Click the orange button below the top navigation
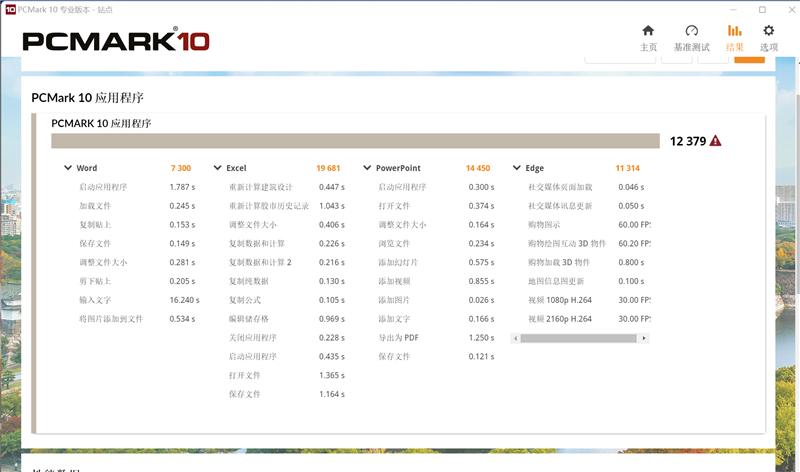 tap(749, 60)
